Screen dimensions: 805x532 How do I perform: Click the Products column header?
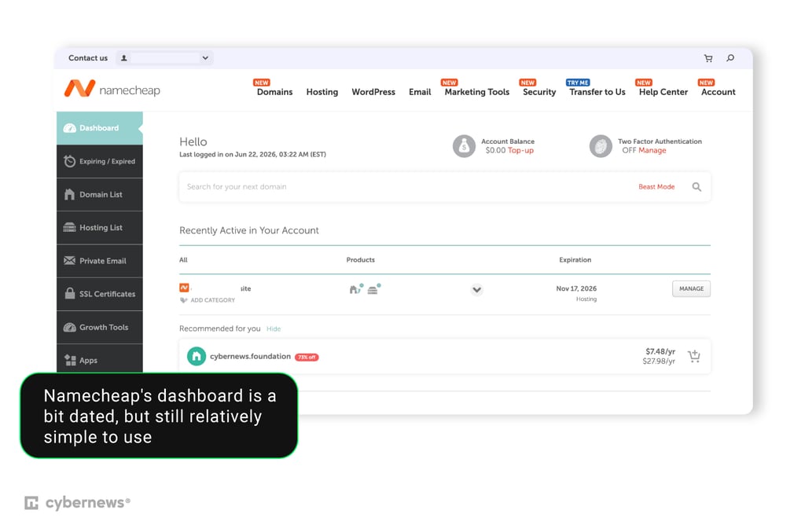[360, 260]
